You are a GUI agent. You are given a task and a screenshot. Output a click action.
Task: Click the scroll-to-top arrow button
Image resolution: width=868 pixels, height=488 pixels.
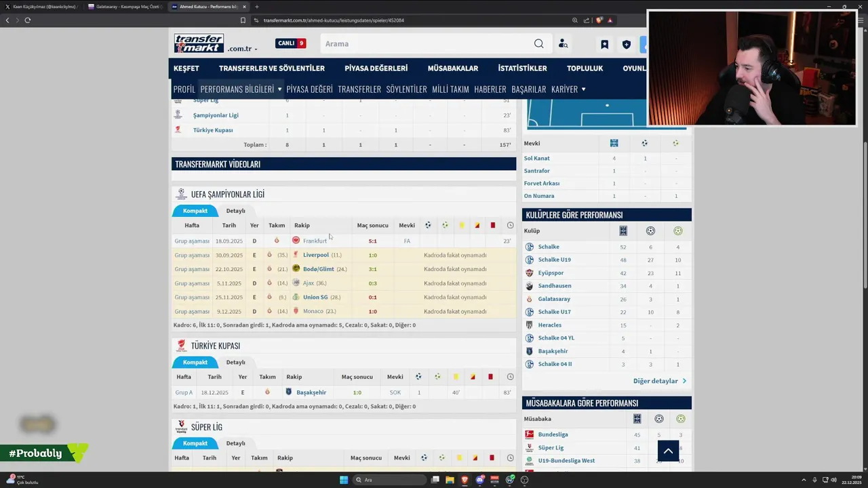[668, 451]
